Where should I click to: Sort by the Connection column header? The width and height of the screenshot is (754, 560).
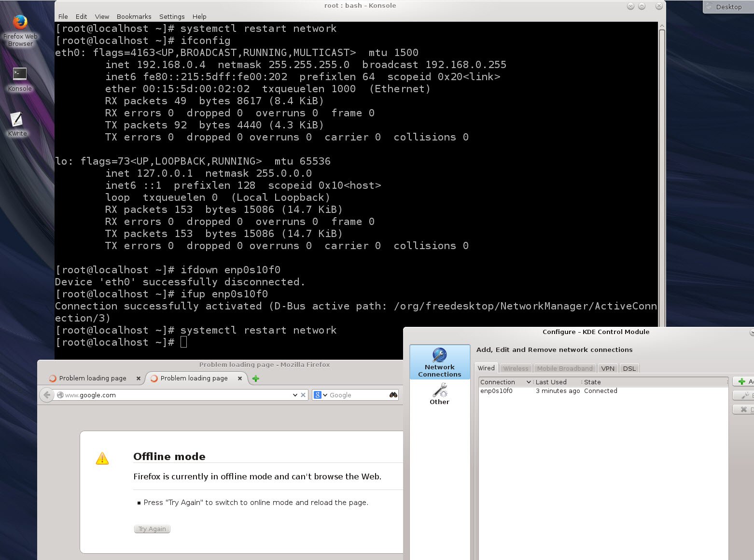tap(504, 382)
